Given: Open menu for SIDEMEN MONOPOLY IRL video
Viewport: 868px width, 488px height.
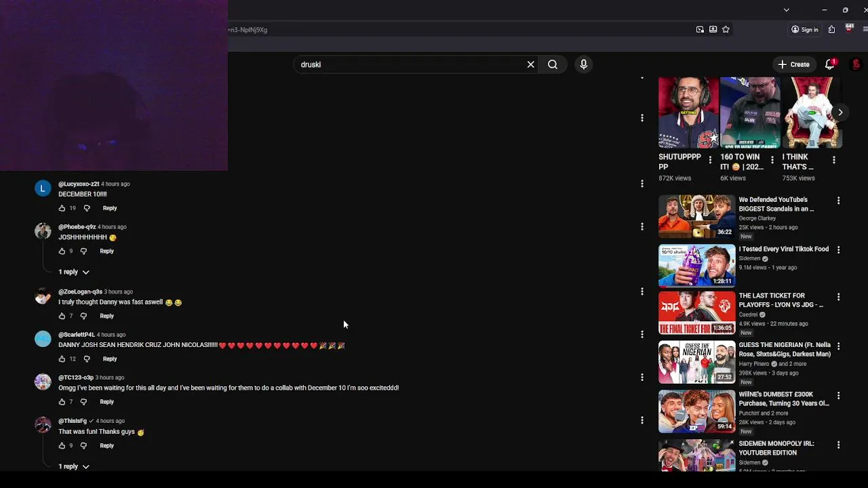Looking at the screenshot, I should click(x=838, y=445).
